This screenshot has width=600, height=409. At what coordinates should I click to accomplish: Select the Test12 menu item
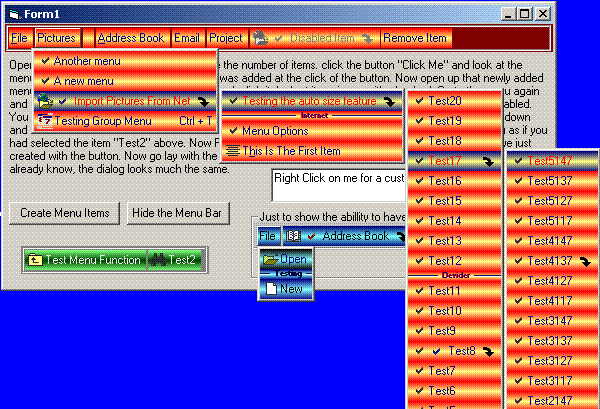455,261
